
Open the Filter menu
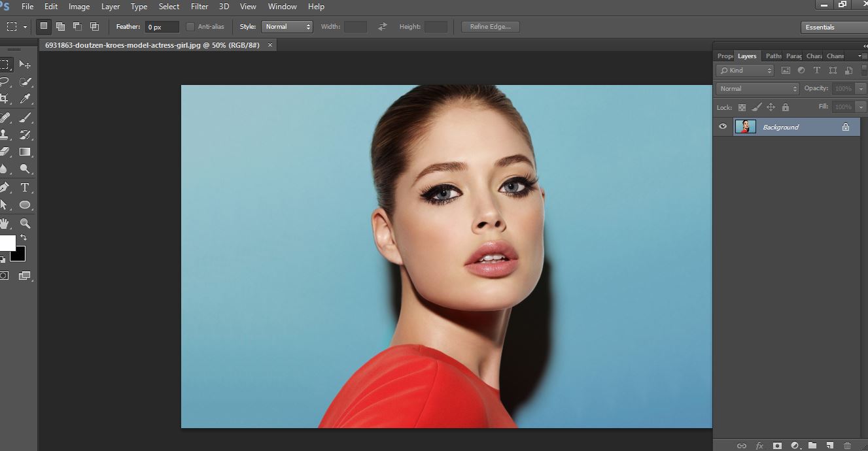point(200,7)
